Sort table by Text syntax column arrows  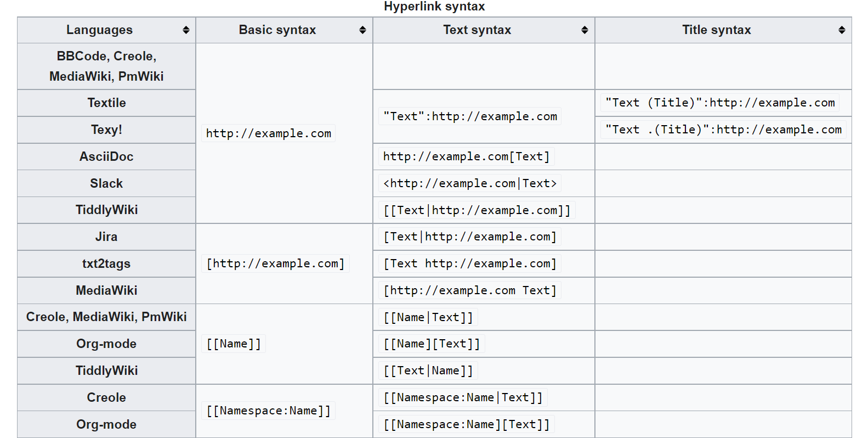point(585,30)
